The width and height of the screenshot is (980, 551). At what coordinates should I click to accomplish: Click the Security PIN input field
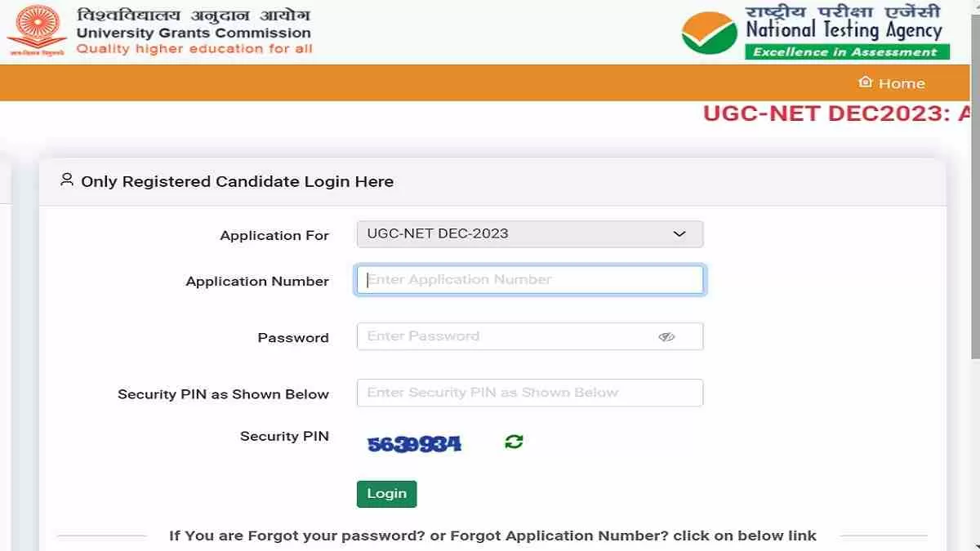click(x=529, y=393)
